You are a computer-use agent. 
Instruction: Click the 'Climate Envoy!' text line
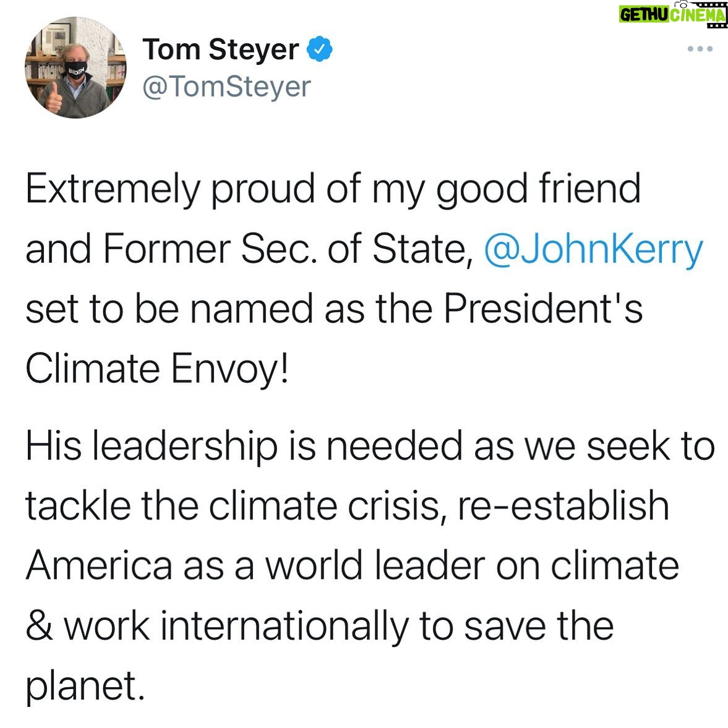pyautogui.click(x=157, y=369)
